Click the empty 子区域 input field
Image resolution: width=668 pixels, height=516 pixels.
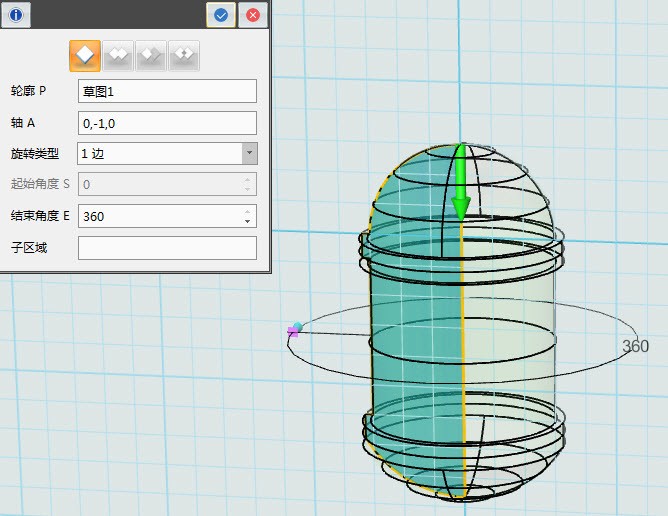[x=167, y=248]
